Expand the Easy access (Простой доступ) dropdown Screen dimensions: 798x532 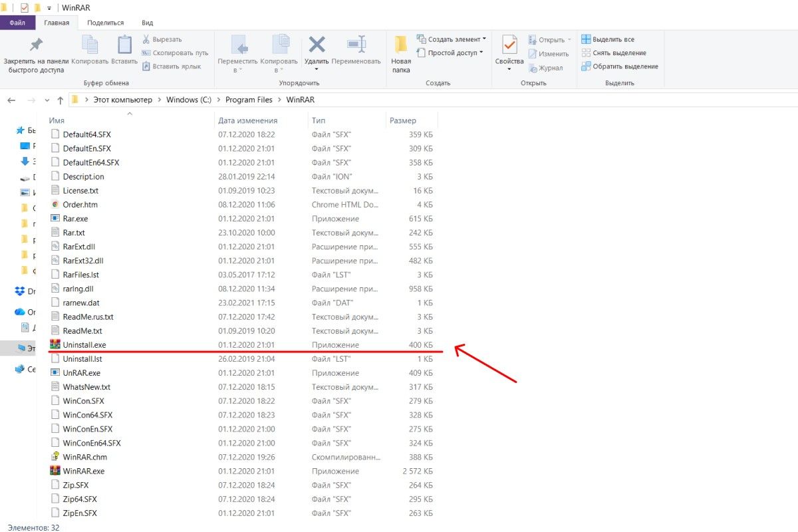point(452,53)
